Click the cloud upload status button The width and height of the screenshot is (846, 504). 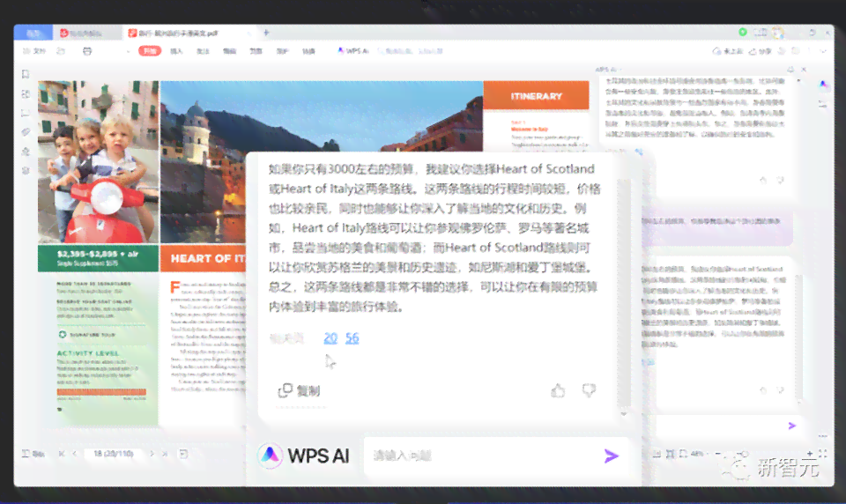(727, 51)
